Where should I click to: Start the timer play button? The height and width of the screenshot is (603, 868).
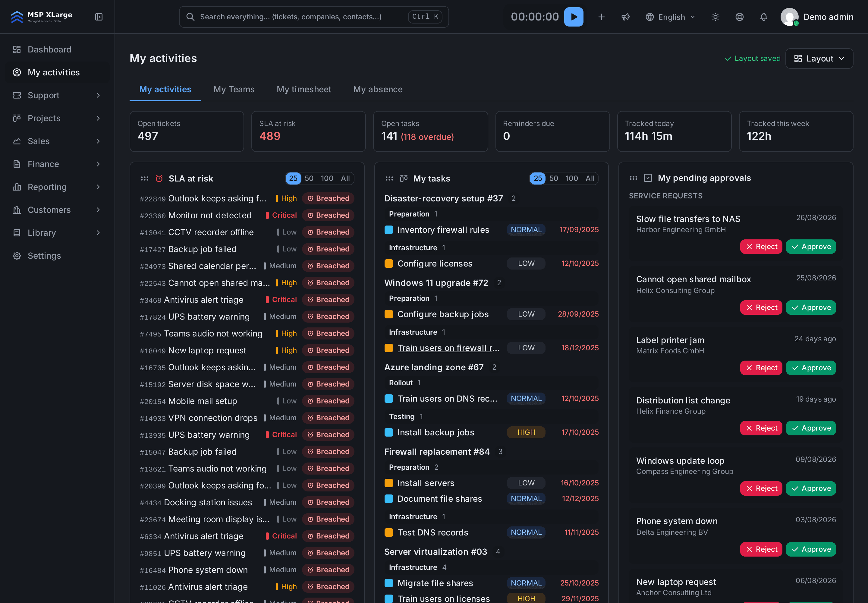(573, 17)
